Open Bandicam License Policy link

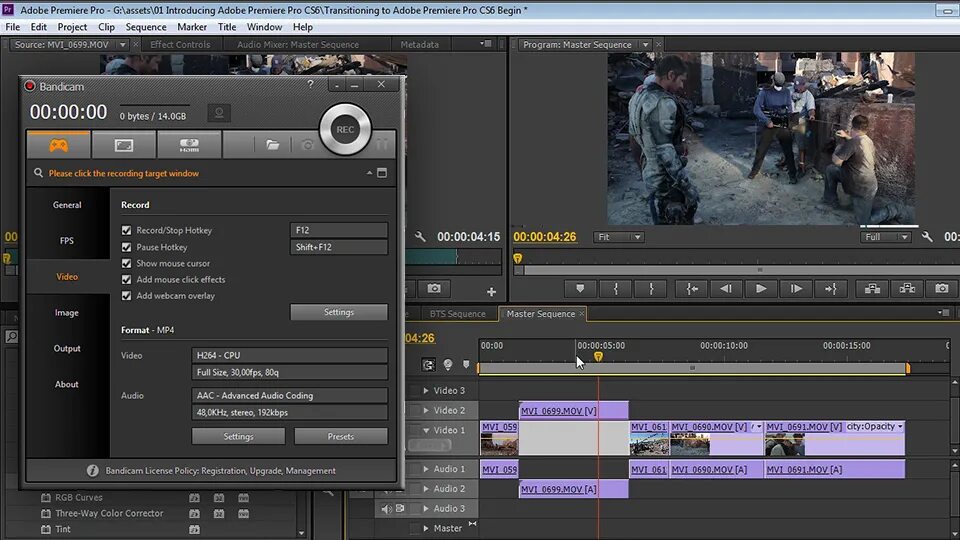point(220,471)
